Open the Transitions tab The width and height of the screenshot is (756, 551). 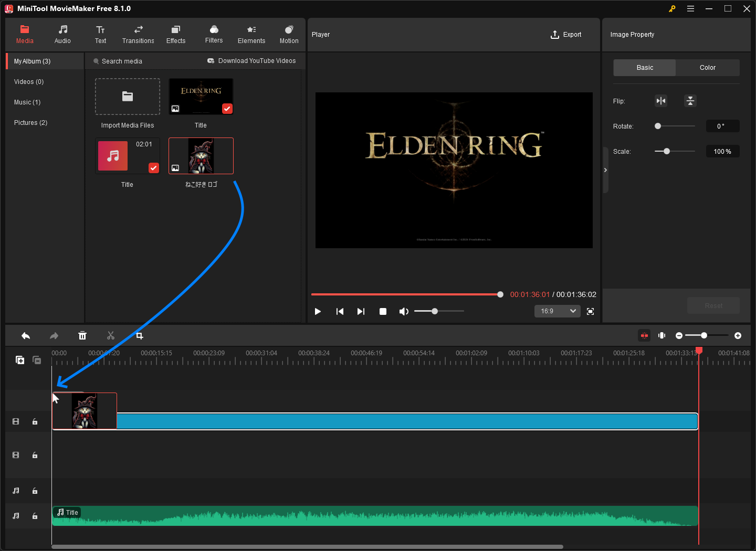coord(138,35)
